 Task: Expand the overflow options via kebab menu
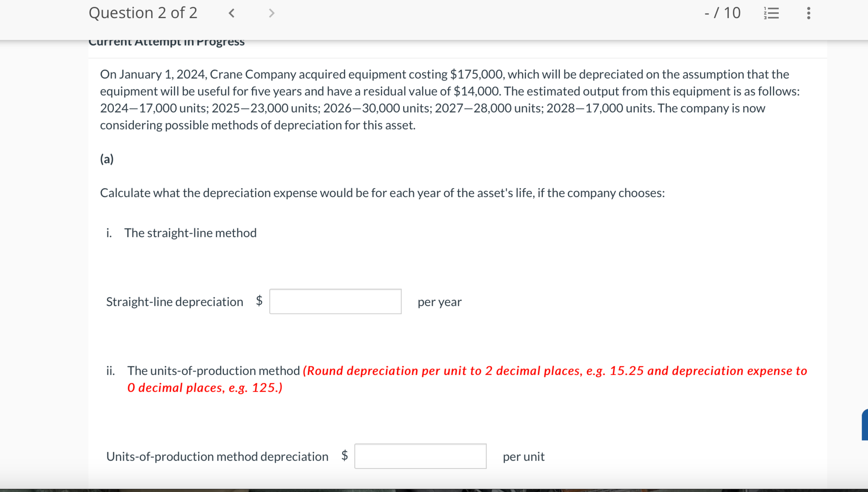tap(808, 13)
